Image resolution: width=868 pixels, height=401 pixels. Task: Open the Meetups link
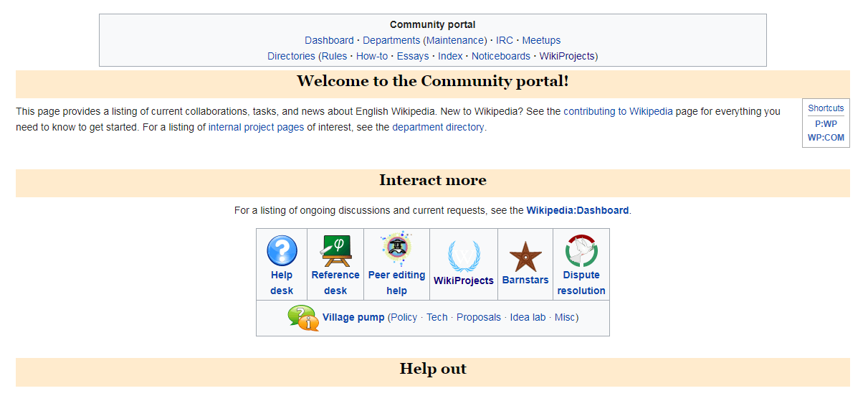tap(541, 40)
